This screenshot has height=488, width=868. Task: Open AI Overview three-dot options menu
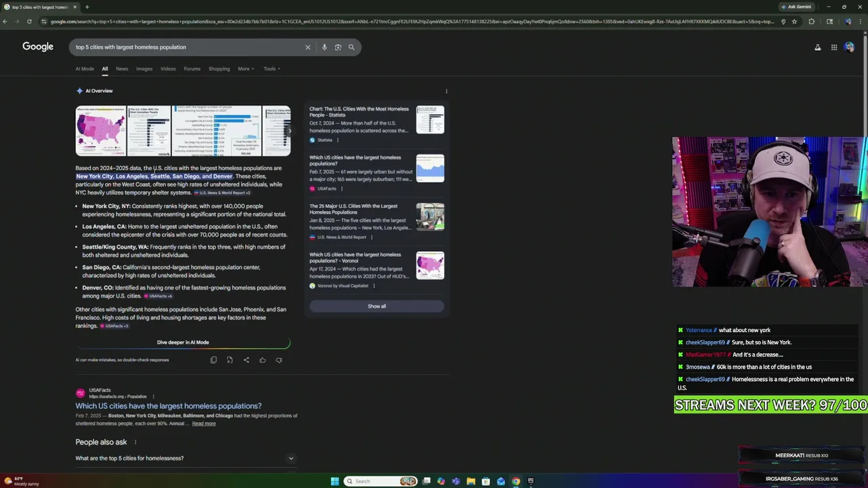click(x=446, y=91)
